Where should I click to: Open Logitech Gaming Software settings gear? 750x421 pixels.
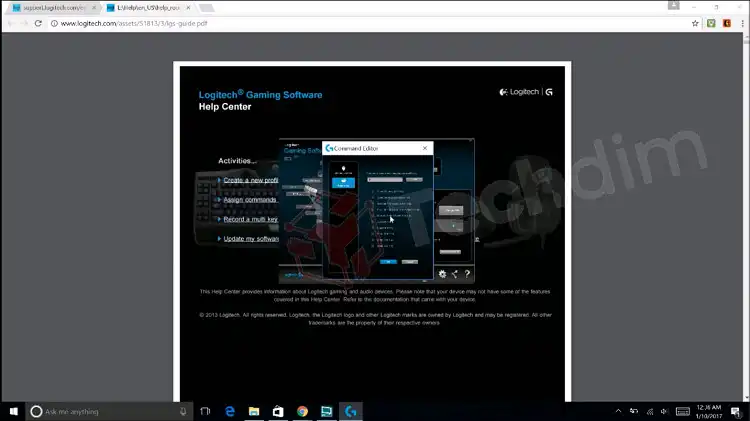click(442, 274)
